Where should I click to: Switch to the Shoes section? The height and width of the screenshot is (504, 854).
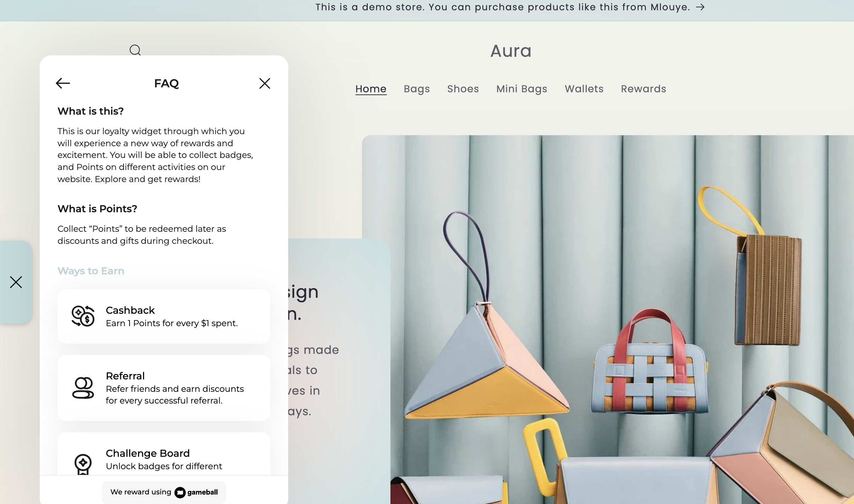tap(462, 89)
